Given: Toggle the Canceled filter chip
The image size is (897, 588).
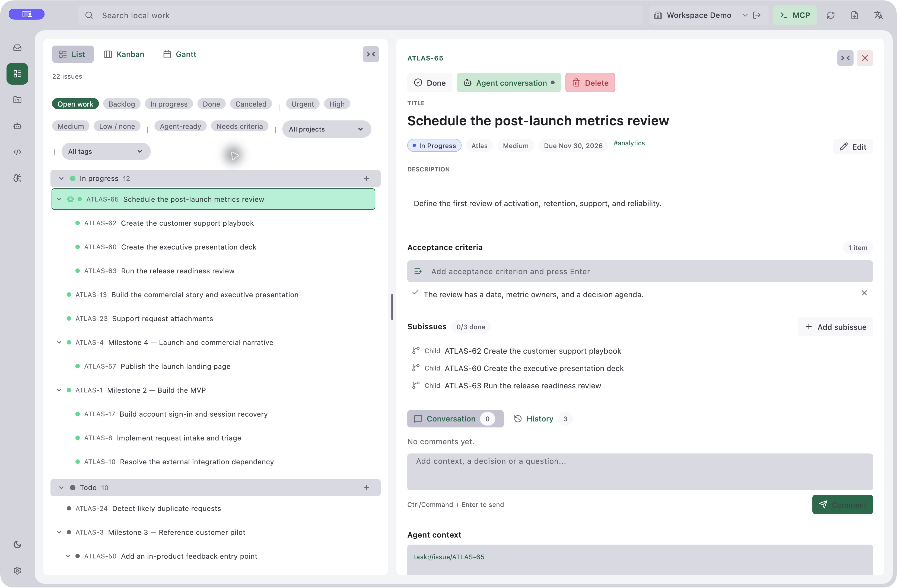Looking at the screenshot, I should click(251, 104).
